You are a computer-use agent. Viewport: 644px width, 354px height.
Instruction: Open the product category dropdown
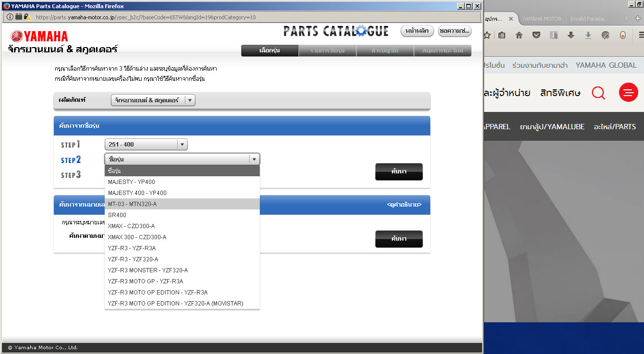coord(153,100)
